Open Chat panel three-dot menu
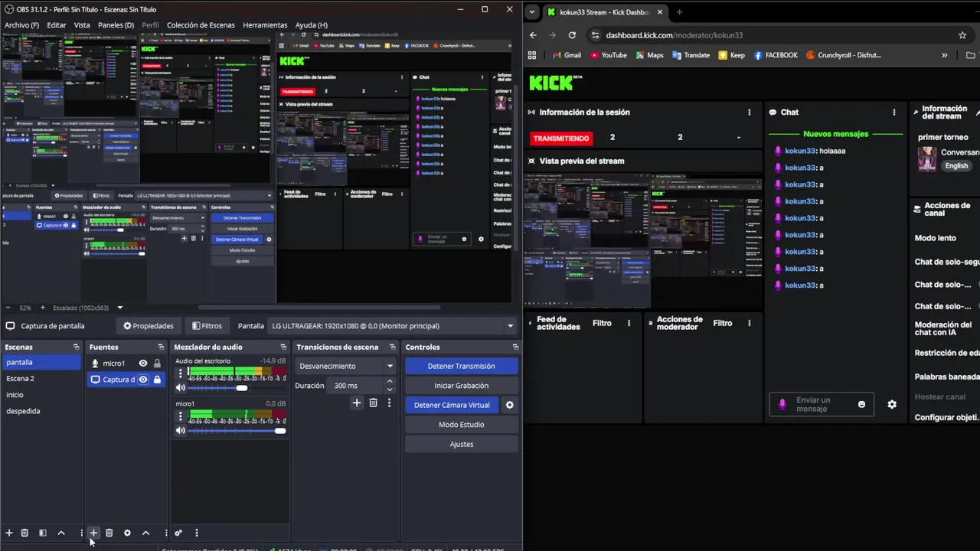 [893, 112]
